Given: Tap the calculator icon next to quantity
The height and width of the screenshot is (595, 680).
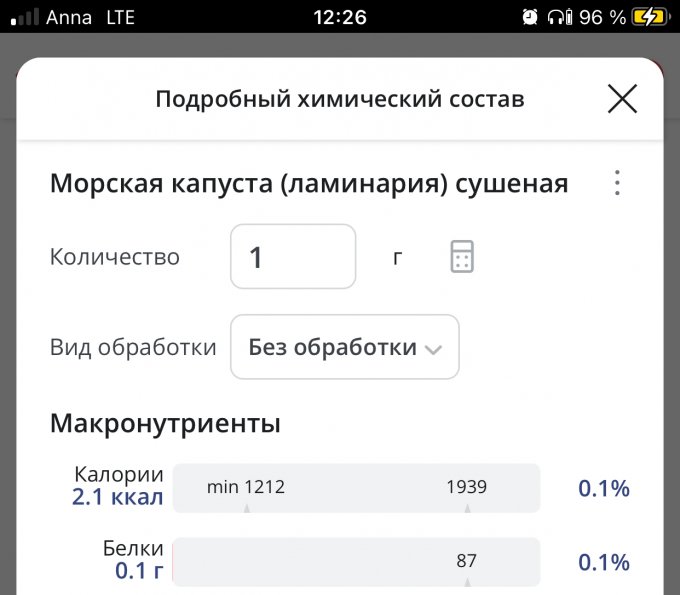Looking at the screenshot, I should [x=461, y=257].
